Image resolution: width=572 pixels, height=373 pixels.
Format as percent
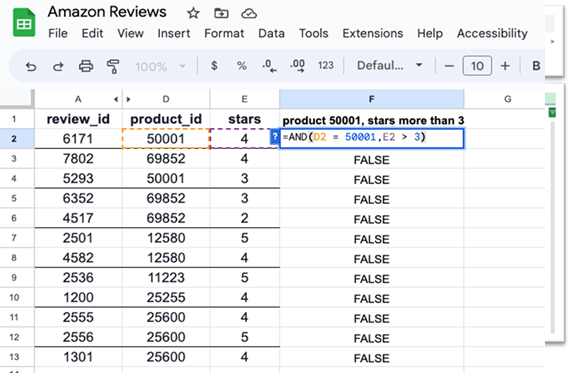[241, 66]
